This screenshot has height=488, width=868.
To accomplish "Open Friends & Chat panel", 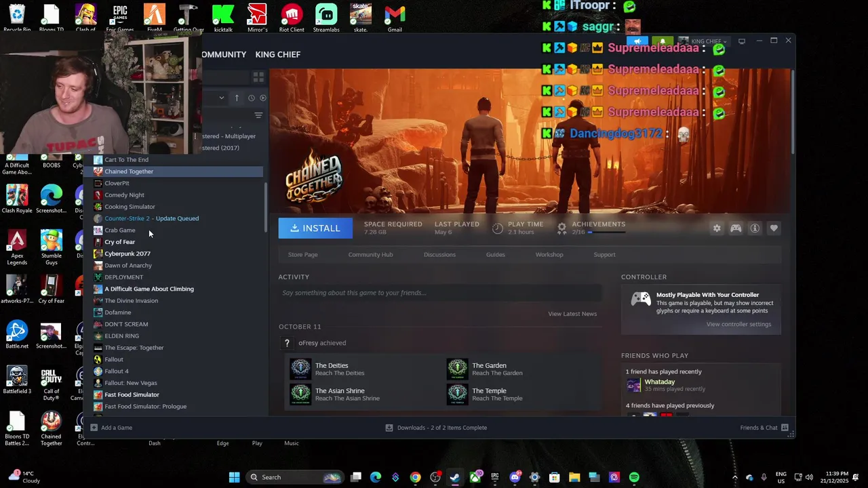I will coord(764,428).
